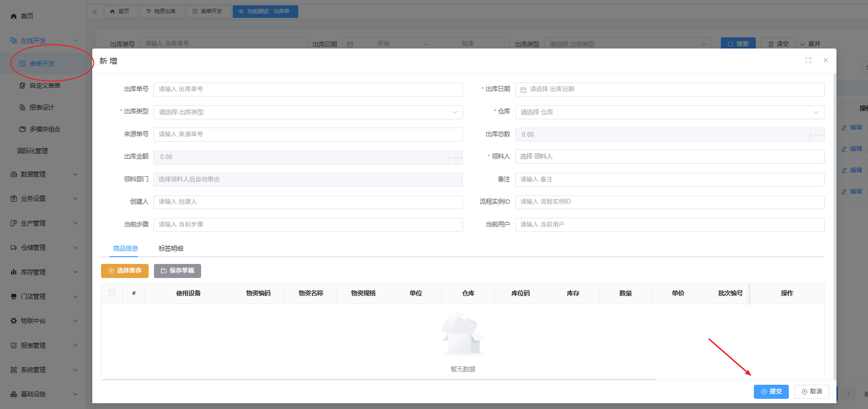Click the 选择库存 button

point(125,271)
